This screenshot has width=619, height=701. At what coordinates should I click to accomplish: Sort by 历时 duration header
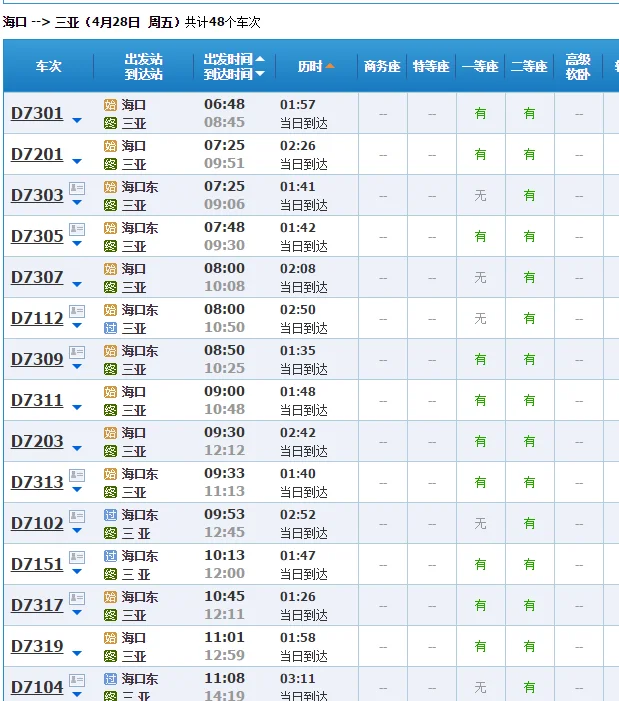point(316,67)
